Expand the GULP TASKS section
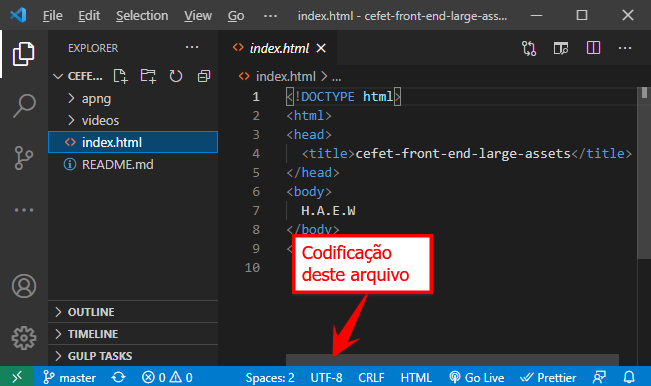 pyautogui.click(x=133, y=356)
